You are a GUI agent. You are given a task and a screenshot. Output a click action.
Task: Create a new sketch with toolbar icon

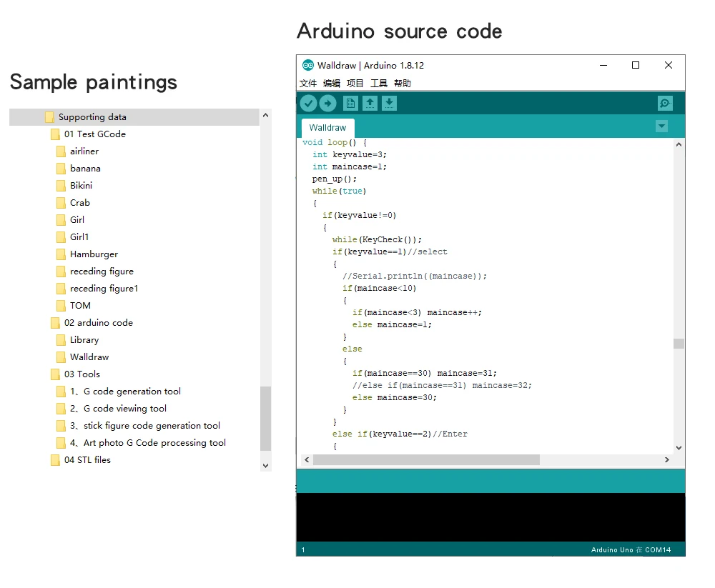tap(350, 104)
